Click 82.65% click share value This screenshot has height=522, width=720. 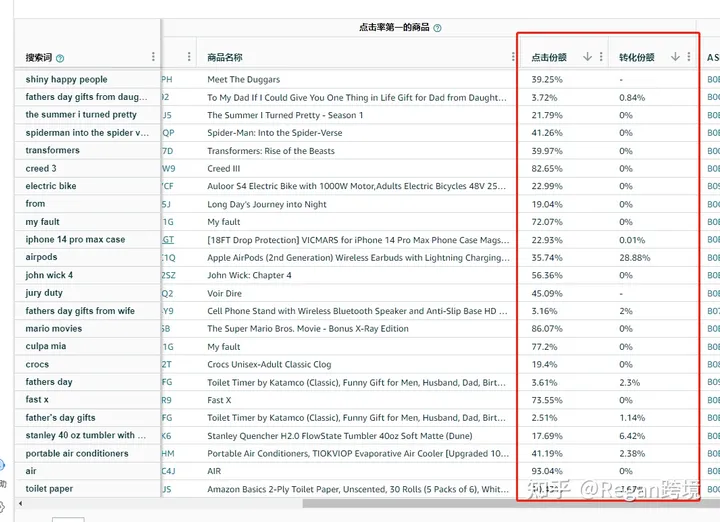[547, 168]
